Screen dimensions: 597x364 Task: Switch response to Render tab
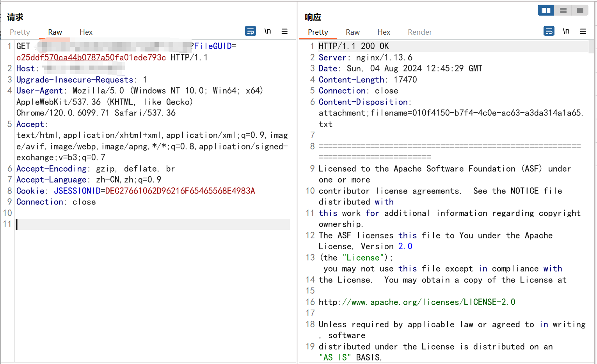419,32
